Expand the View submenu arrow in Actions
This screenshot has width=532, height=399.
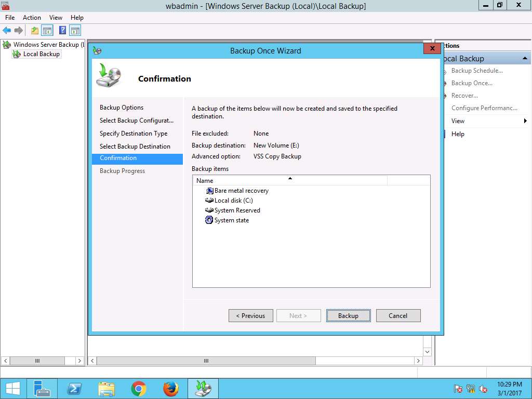click(525, 121)
